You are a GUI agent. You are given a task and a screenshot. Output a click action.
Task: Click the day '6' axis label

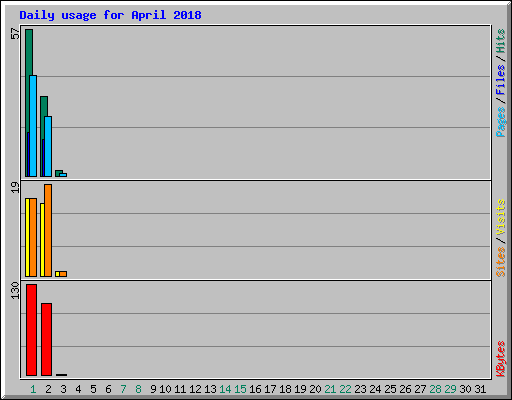coord(108,389)
